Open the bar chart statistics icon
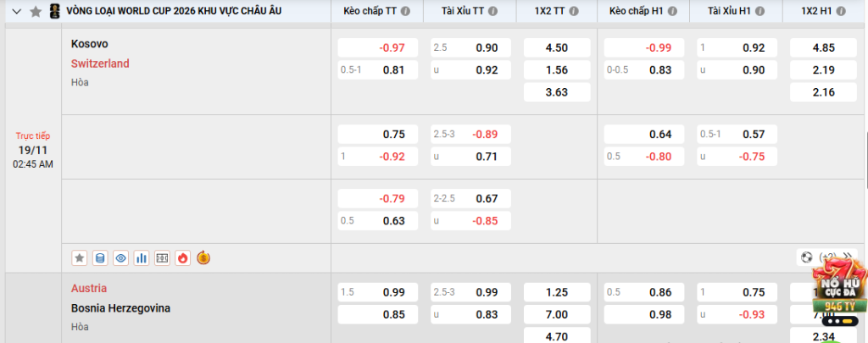 (142, 257)
